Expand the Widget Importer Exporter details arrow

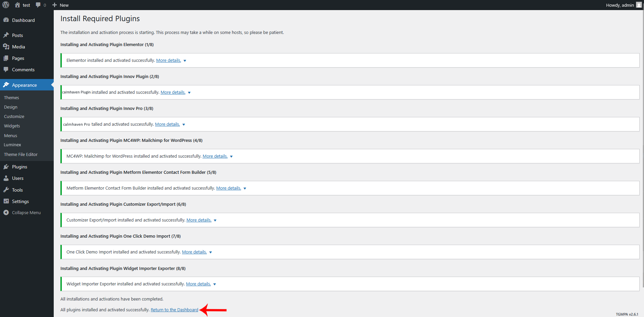coord(215,284)
